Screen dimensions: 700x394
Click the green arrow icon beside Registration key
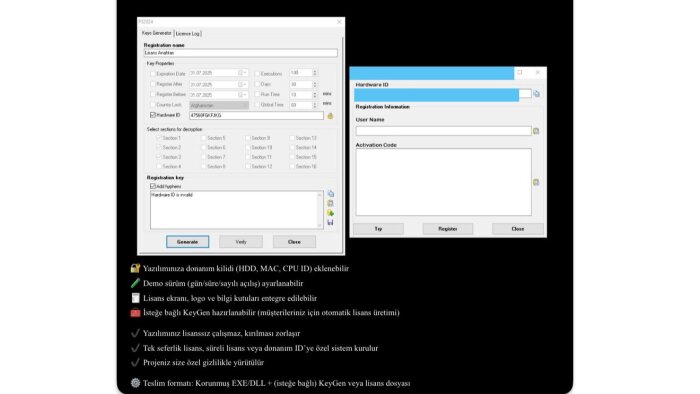click(x=330, y=213)
